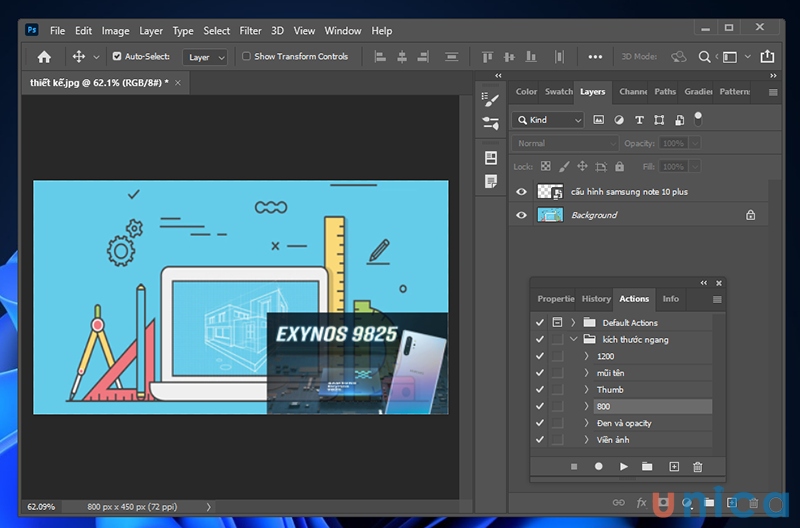Click the Lock all padlock icon in Layers
The image size is (800, 528).
point(620,167)
